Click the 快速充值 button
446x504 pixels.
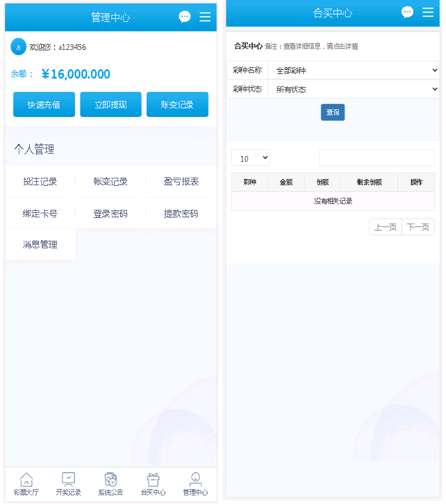point(44,105)
